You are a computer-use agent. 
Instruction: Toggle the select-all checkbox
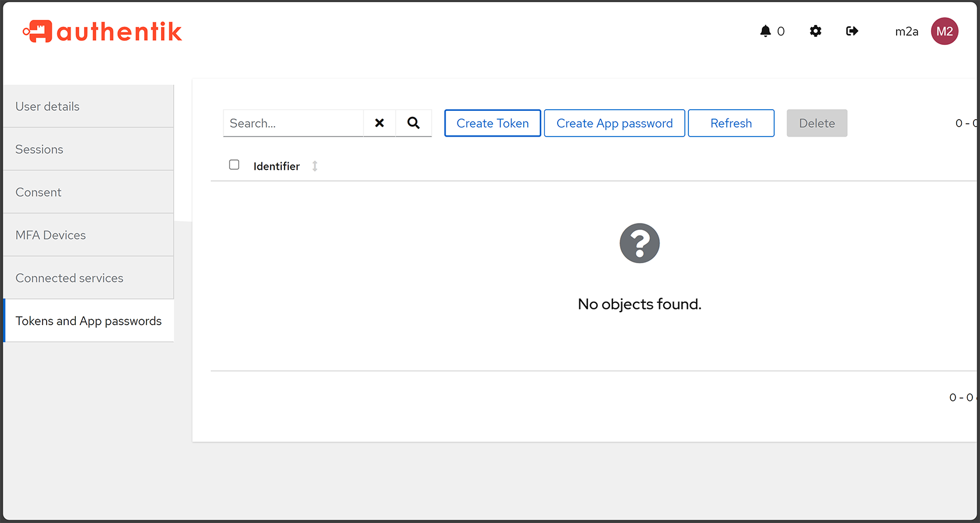234,165
